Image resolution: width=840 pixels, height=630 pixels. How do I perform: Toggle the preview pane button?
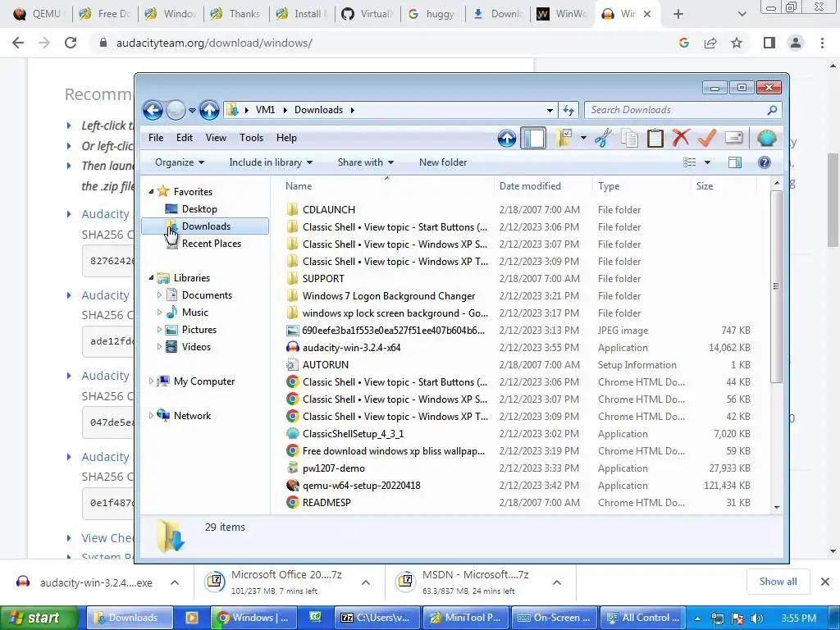coord(735,162)
